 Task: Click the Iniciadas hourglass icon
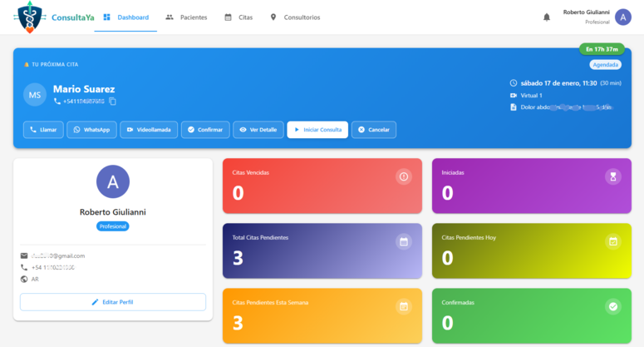point(612,176)
